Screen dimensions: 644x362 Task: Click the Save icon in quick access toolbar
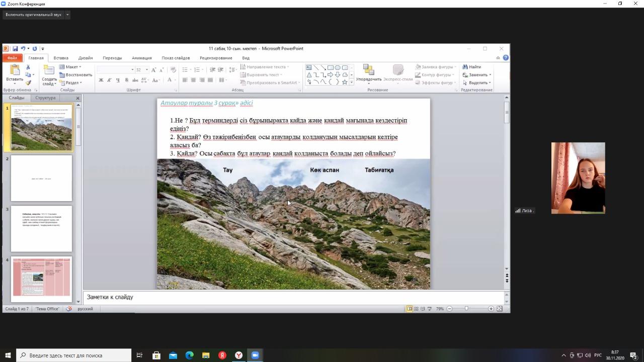[x=15, y=49]
